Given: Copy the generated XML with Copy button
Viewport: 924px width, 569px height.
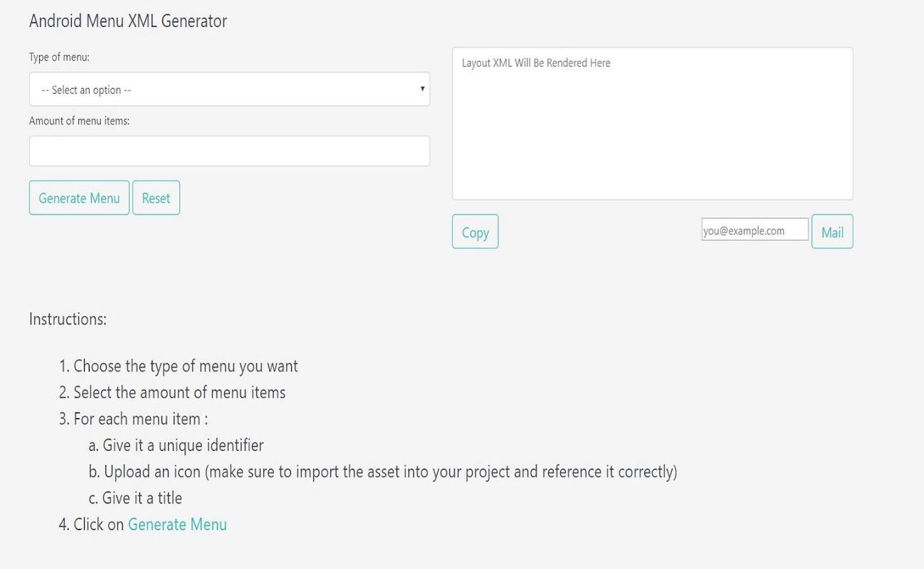Looking at the screenshot, I should coord(475,232).
